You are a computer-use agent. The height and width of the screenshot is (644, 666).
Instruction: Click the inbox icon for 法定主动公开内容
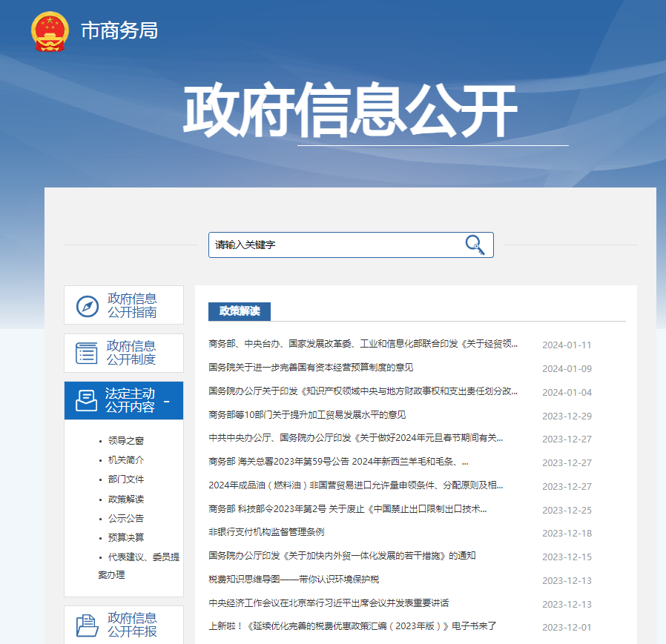[x=87, y=401]
